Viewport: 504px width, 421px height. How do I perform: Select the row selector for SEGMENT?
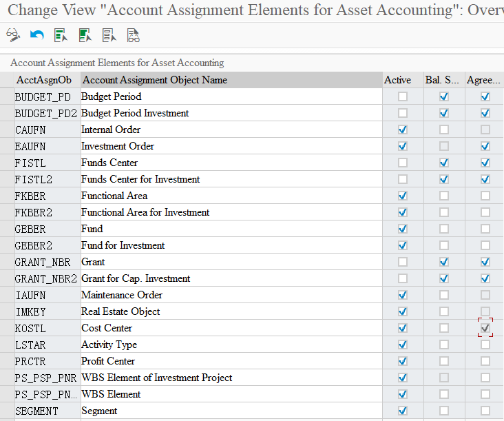(x=7, y=411)
